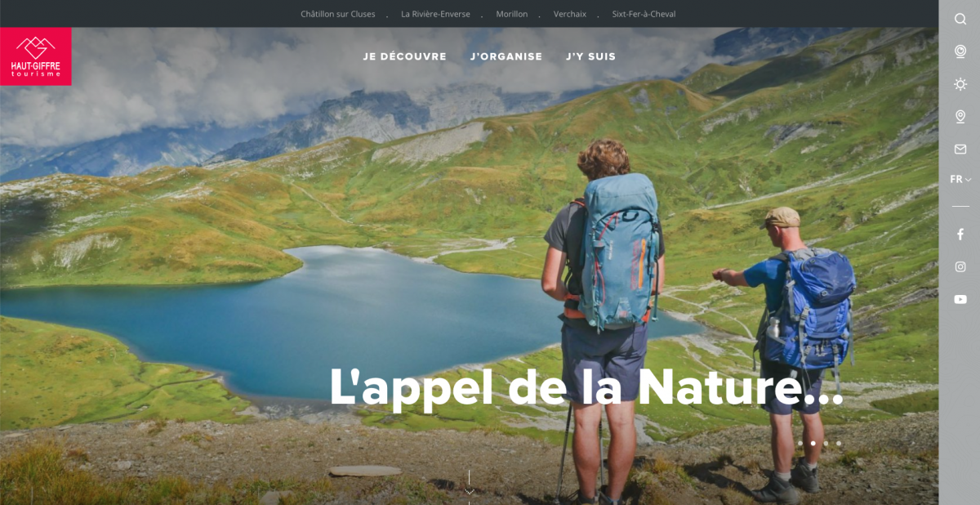Image resolution: width=980 pixels, height=505 pixels.
Task: Open the J'Y SUIS menu
Action: click(591, 56)
